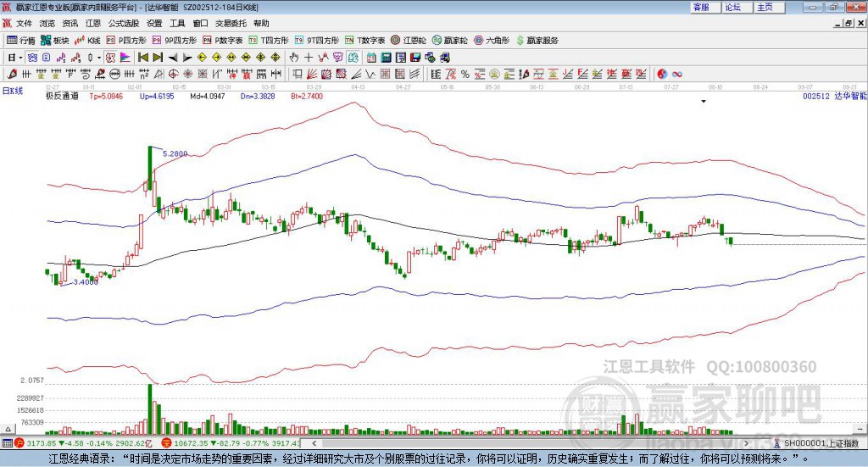The width and height of the screenshot is (868, 467).
Task: Step chart left with black left arrow
Action: (x=173, y=58)
